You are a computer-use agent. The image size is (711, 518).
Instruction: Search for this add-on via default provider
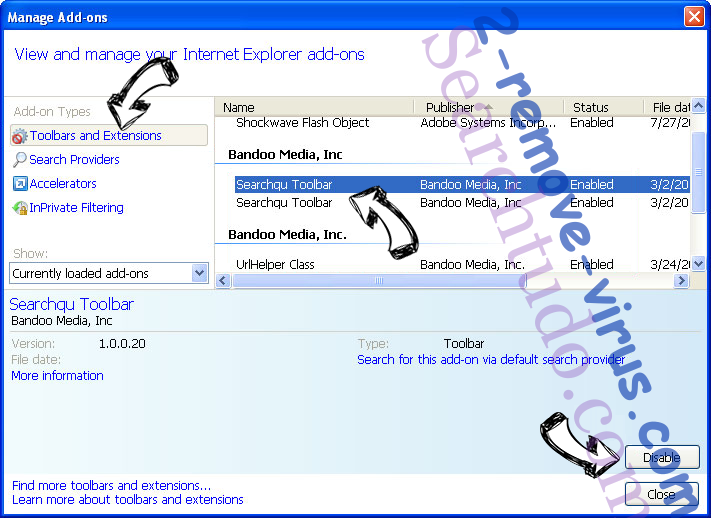491,360
